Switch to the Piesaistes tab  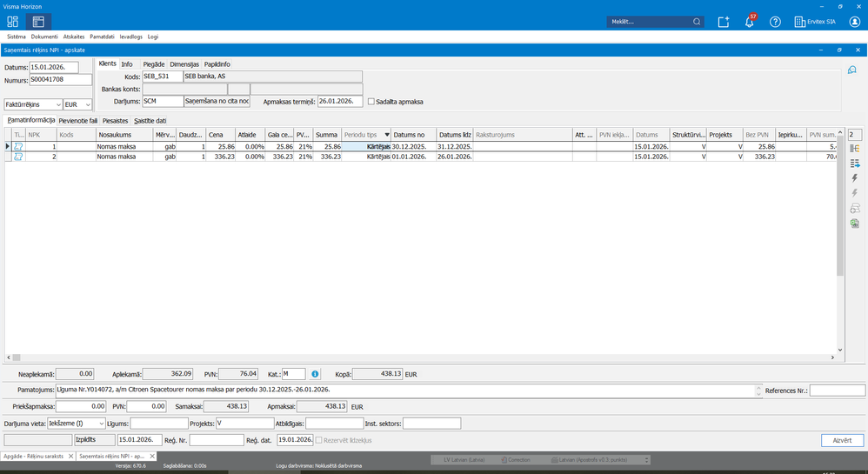pos(115,121)
